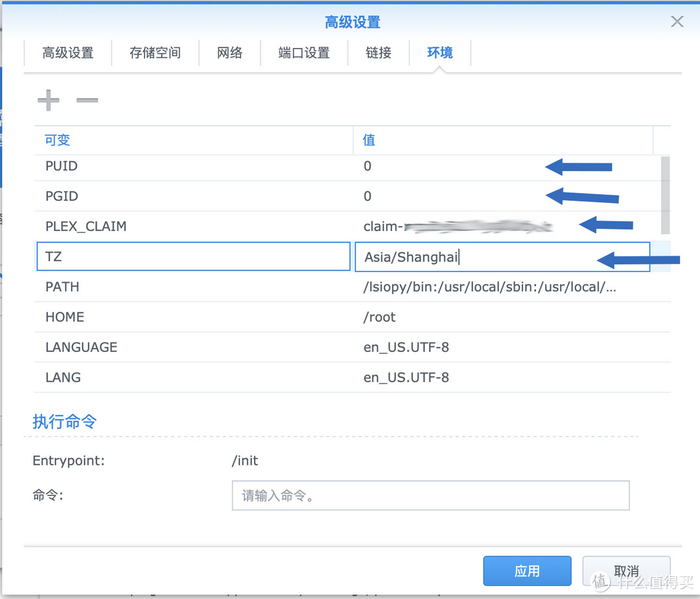This screenshot has height=599, width=700.
Task: Open the 存储空间 tab
Action: coord(155,53)
